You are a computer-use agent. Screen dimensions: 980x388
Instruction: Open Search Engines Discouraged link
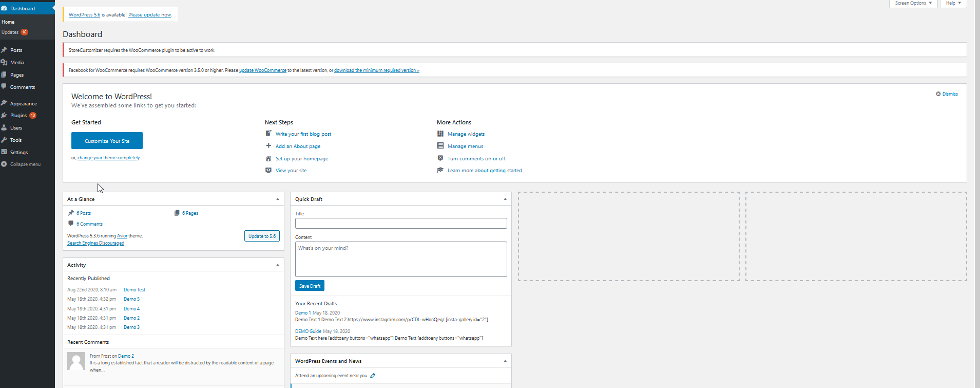[95, 243]
